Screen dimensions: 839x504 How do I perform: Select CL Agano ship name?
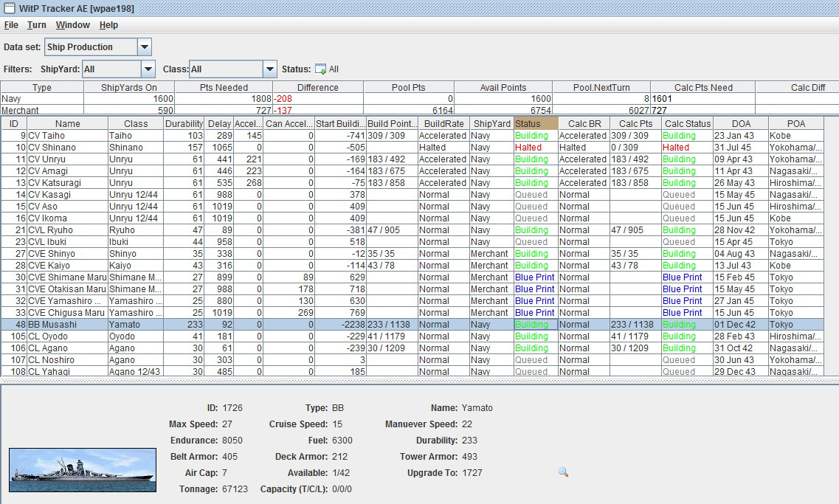point(48,348)
